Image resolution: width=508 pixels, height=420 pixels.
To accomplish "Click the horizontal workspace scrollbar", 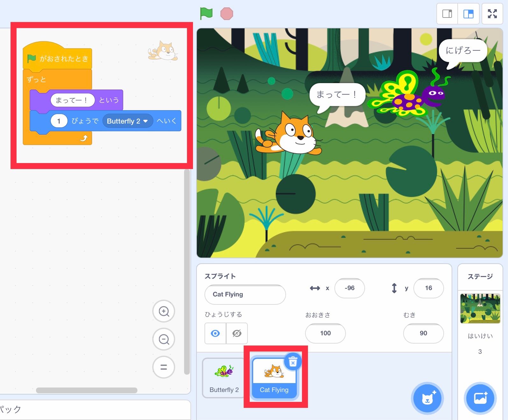I will (87, 390).
